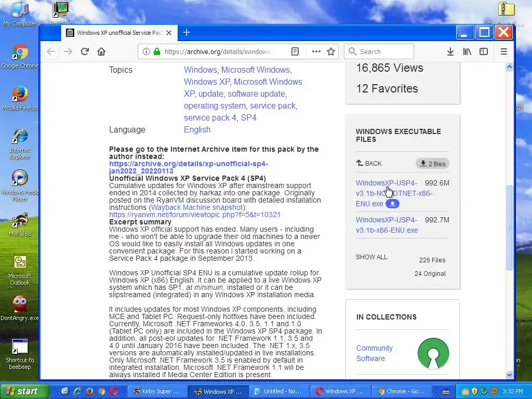Click the green padlock security icon

[x=157, y=51]
